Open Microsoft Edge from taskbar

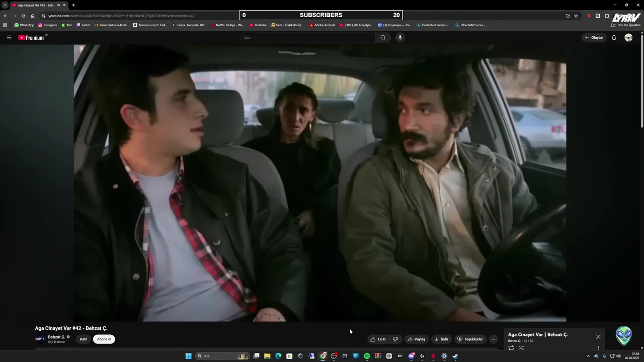(278, 356)
